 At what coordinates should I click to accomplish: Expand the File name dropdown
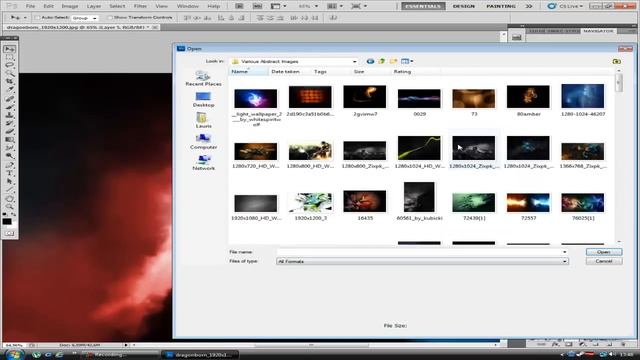tap(564, 252)
